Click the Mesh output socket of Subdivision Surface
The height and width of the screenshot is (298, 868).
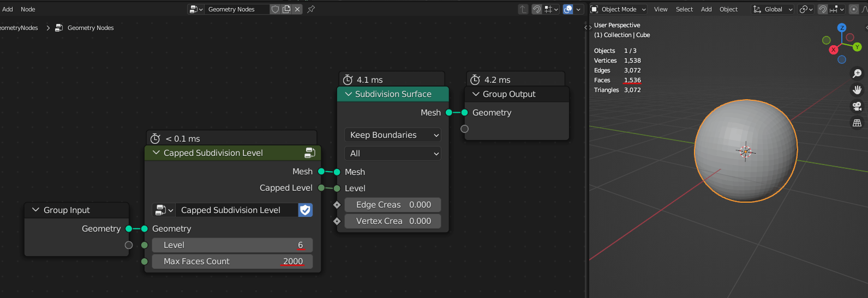449,113
